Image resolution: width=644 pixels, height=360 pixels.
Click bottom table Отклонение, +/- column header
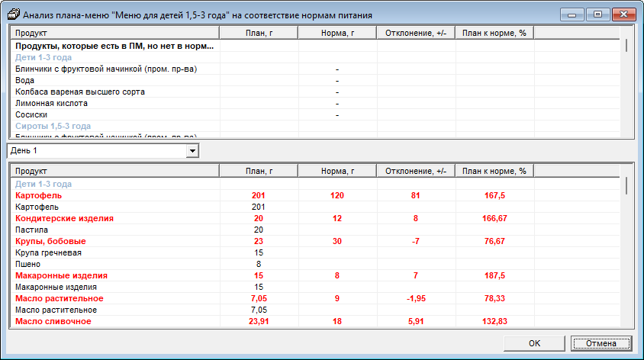(x=416, y=172)
